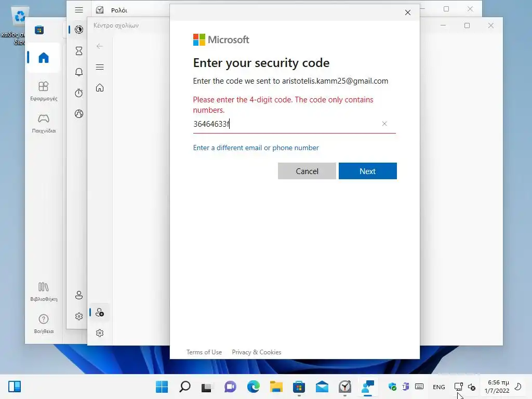Open File Explorer from taskbar
Screen dimensions: 532x399
pyautogui.click(x=276, y=387)
